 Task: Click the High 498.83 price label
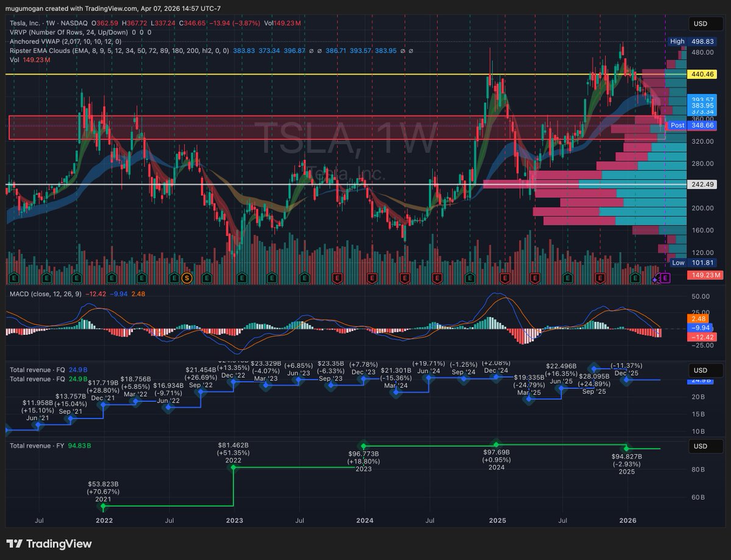coord(694,41)
